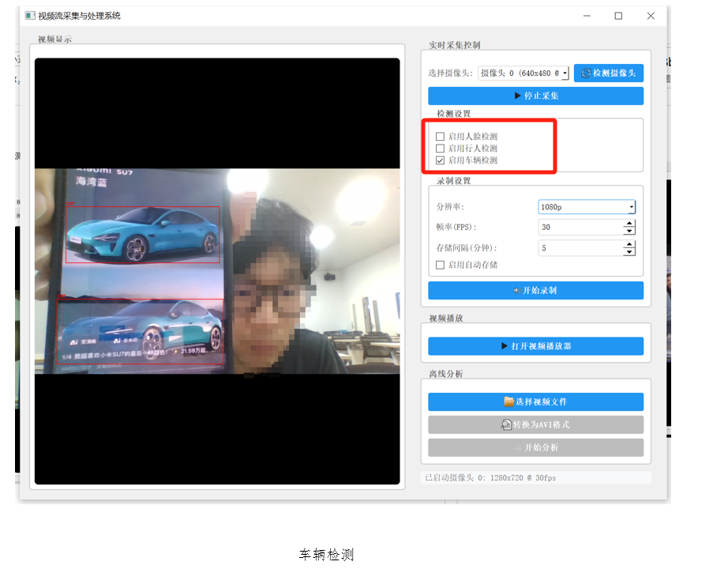Click the 视频显示 panel label
The image size is (728, 569).
pos(54,40)
